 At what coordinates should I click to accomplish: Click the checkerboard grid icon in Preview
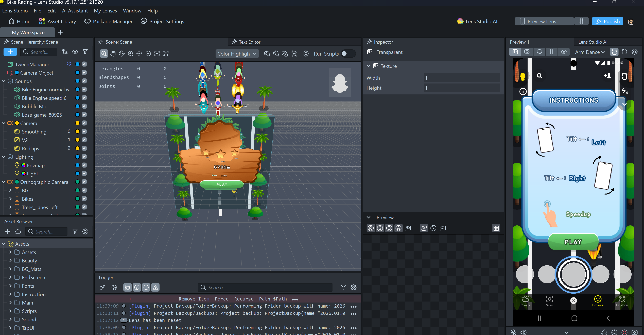[496, 228]
